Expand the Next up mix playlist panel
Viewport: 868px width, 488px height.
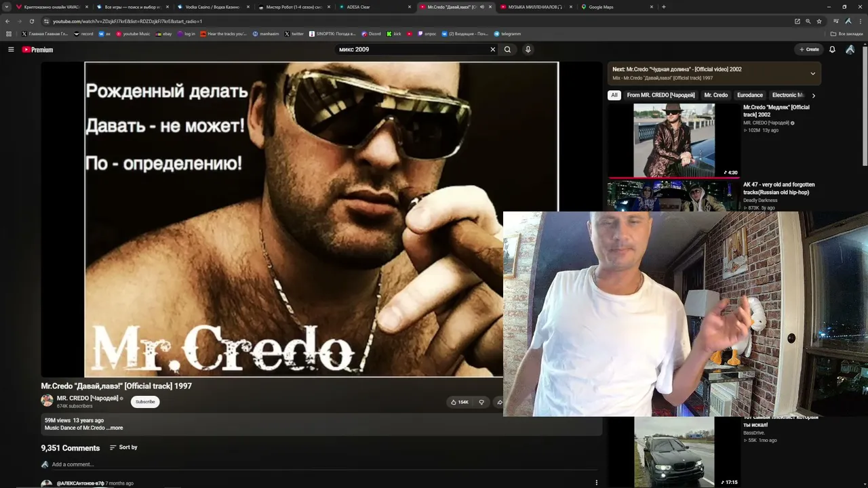point(812,73)
